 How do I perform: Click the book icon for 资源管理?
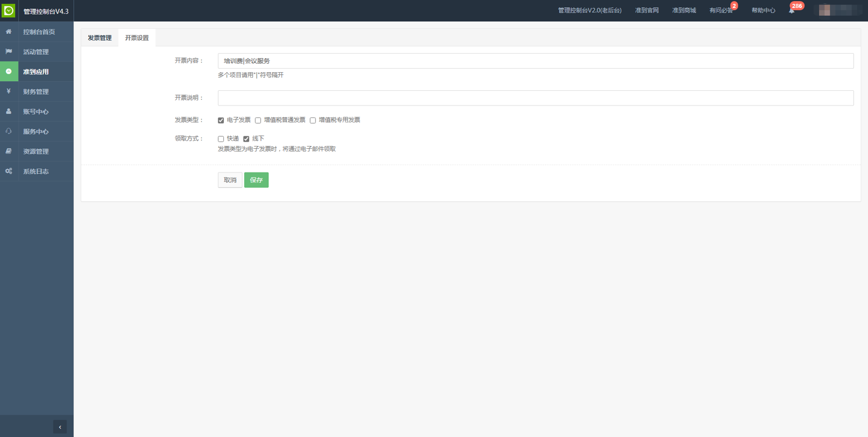pyautogui.click(x=8, y=151)
